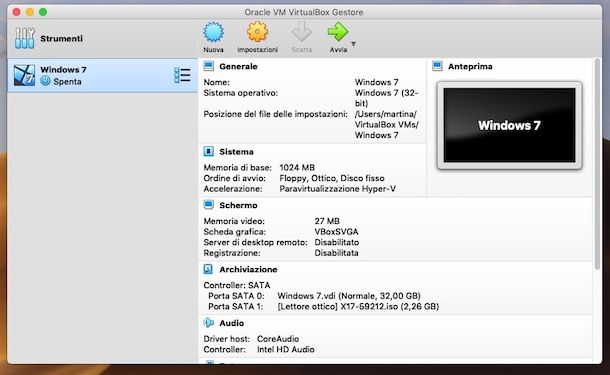610x375 pixels.
Task: Click the Windows 7 (32-bit) OS value
Action: [x=386, y=98]
